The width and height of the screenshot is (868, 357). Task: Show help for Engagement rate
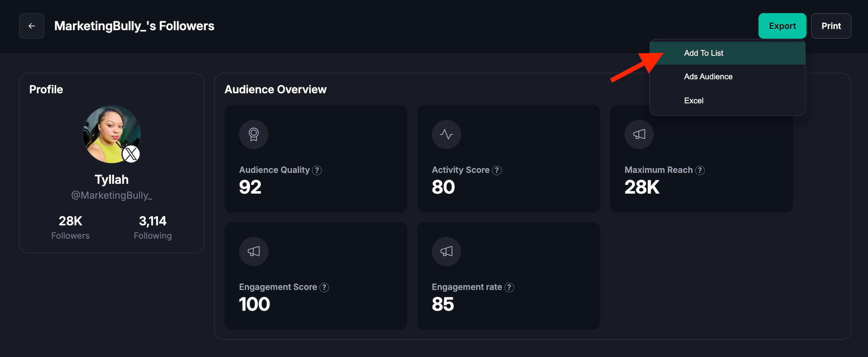coord(509,287)
